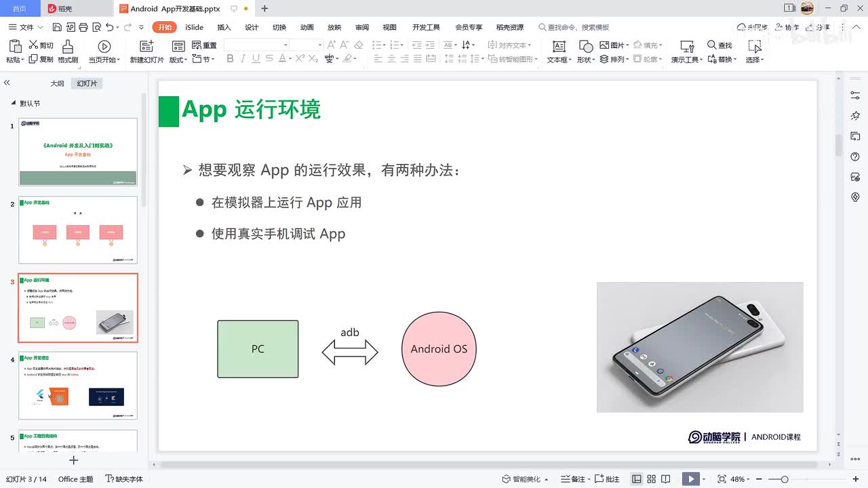Click the zoom slider handle
868x488 pixels.
[x=785, y=479]
